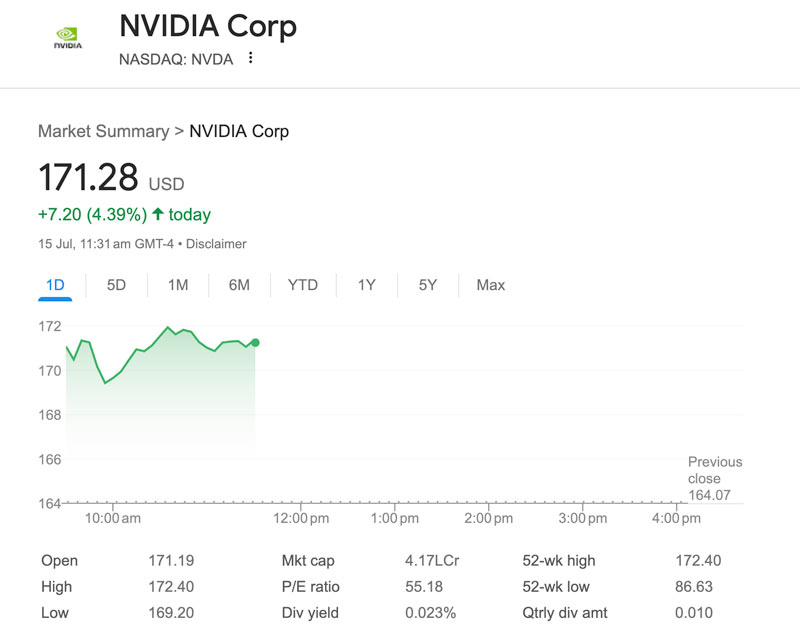Click the NVIDIA Corp breadcrumb link
The width and height of the screenshot is (800, 633).
coord(239,131)
